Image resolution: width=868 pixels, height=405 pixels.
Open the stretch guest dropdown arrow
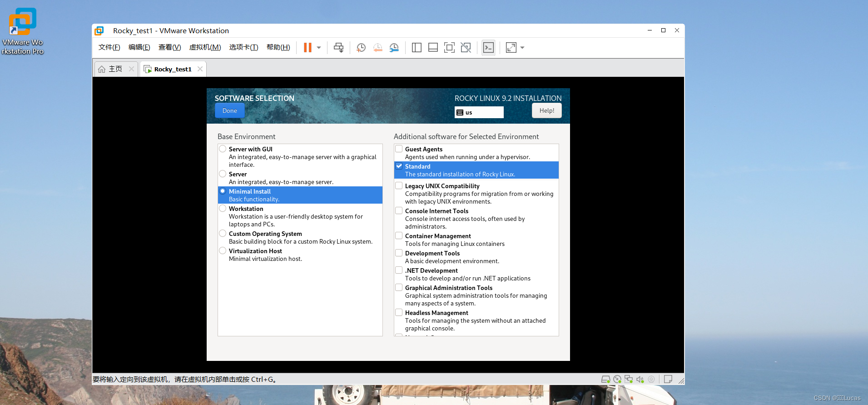(x=522, y=48)
